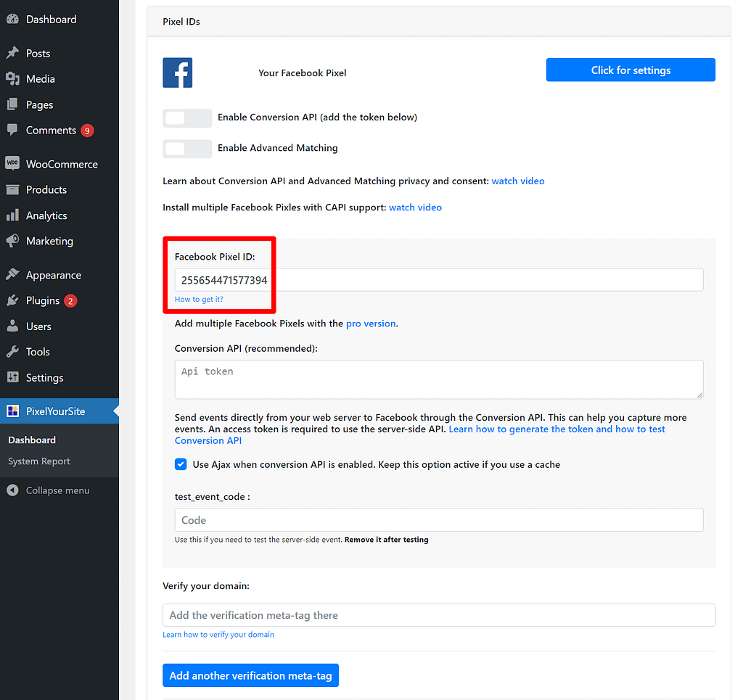Viewport: 743px width, 700px height.
Task: Click the red 2 plugins badge
Action: pyautogui.click(x=70, y=301)
